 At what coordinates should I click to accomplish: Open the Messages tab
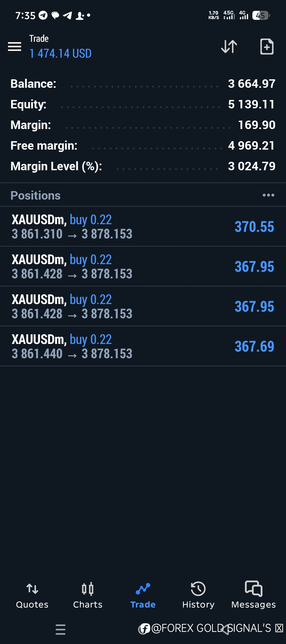[x=253, y=595]
